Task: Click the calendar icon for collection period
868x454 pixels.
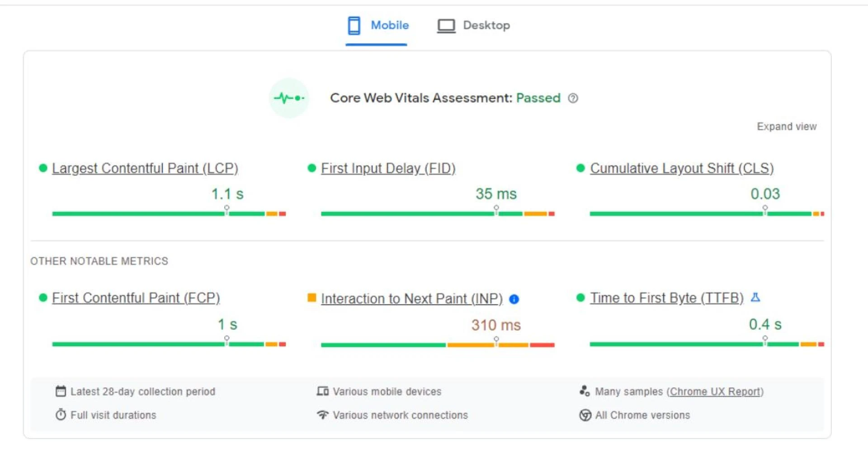Action: 60,392
